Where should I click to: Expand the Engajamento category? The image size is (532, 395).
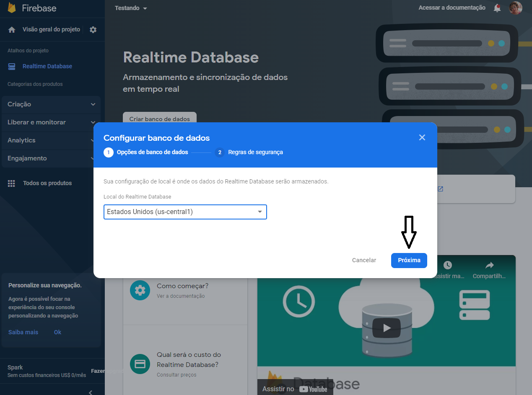pos(51,158)
